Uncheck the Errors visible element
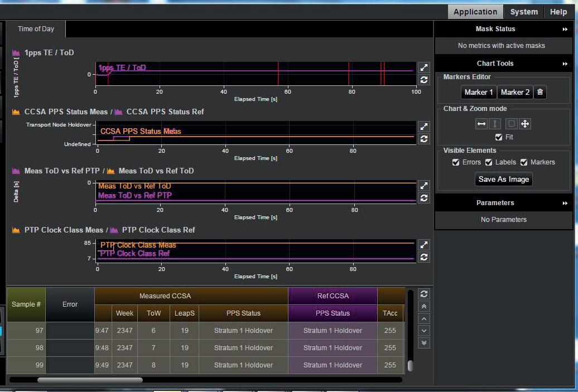The width and height of the screenshot is (578, 392). (456, 162)
